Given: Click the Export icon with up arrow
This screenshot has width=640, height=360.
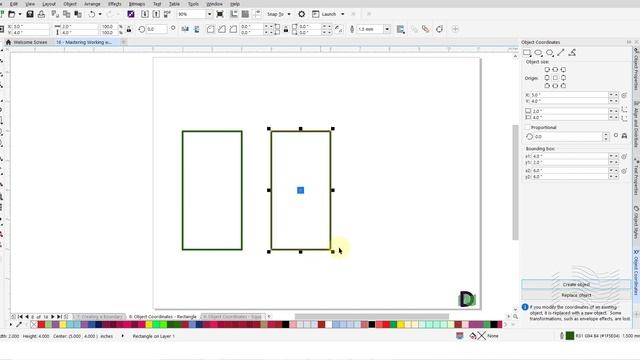Looking at the screenshot, I should click(x=156, y=14).
